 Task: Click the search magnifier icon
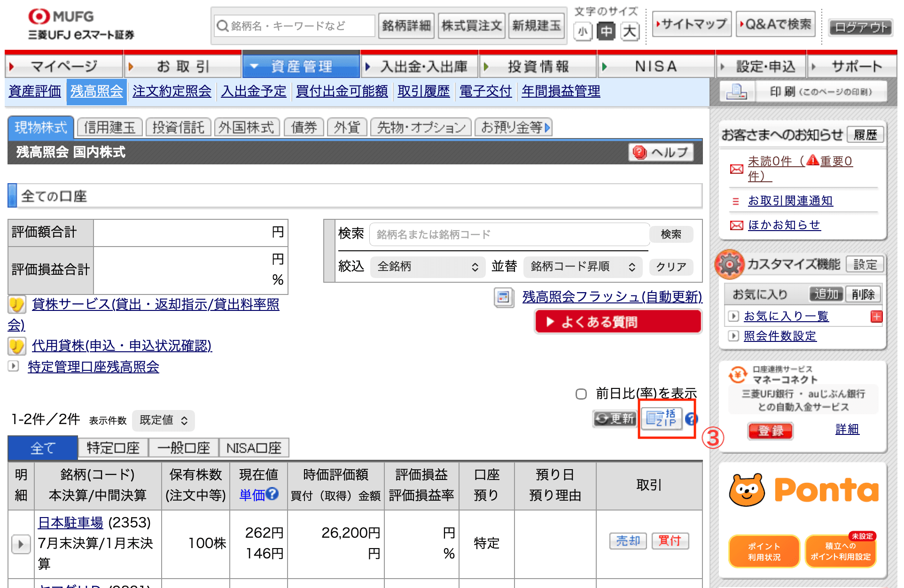(223, 26)
